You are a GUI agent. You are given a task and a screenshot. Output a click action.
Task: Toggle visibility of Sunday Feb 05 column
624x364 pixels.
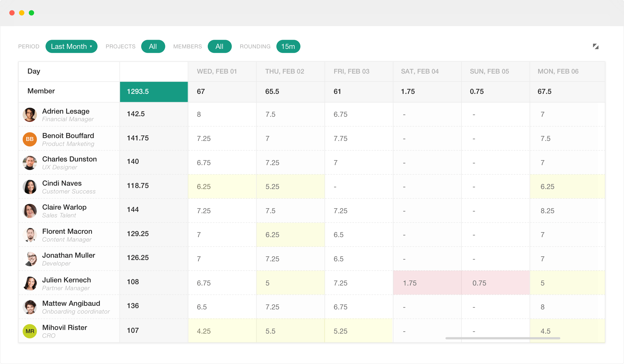(x=490, y=71)
